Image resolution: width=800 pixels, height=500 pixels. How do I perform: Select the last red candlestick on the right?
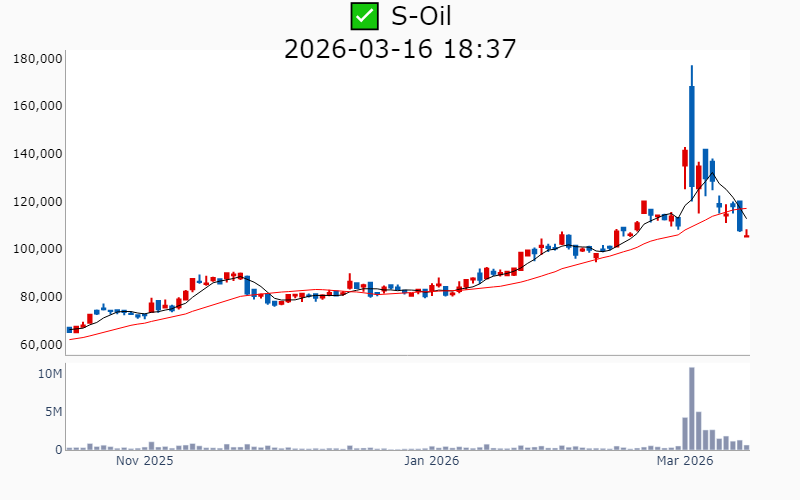coord(746,235)
